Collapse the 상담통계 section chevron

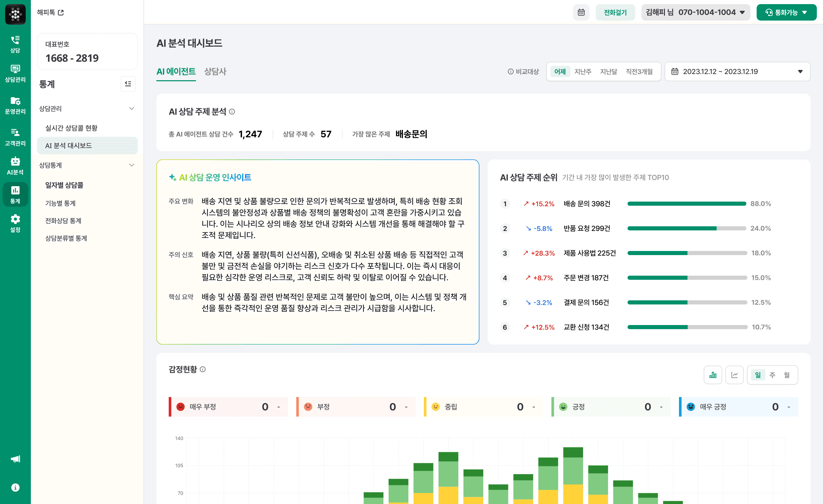coord(131,165)
